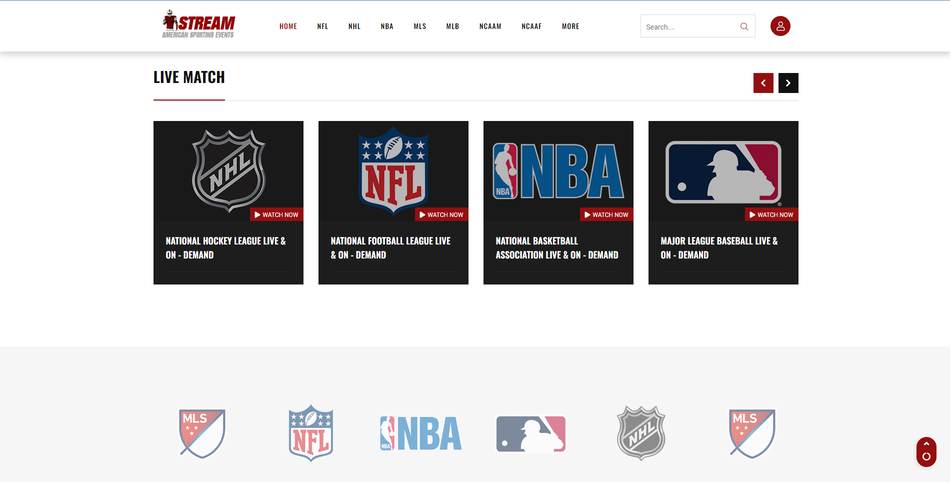Open the MLS navigation menu item

pos(420,27)
